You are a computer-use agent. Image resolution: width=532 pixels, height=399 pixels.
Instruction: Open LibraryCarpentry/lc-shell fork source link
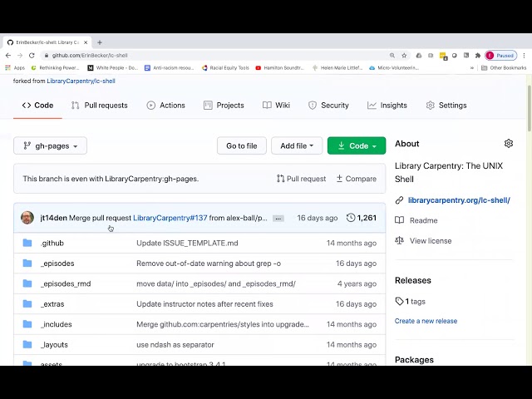pyautogui.click(x=81, y=81)
